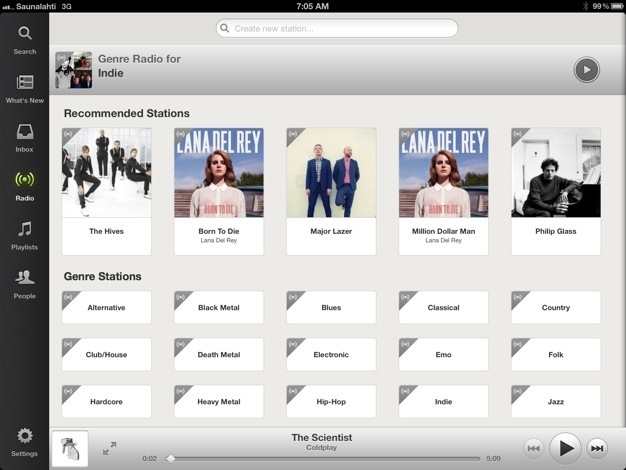Open What's New in the sidebar
This screenshot has height=470, width=626.
(x=25, y=89)
